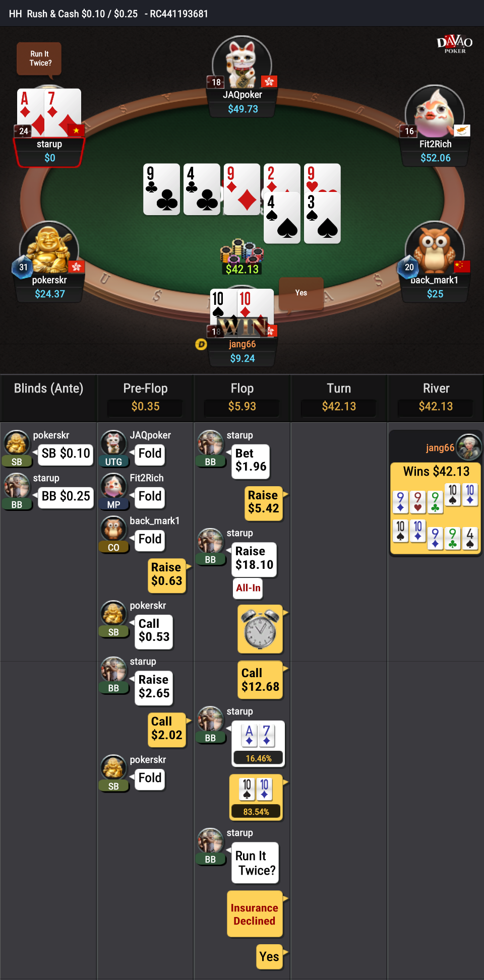Viewport: 484px width, 980px height.
Task: Click the Raise $5.42 action bubble
Action: point(263,502)
